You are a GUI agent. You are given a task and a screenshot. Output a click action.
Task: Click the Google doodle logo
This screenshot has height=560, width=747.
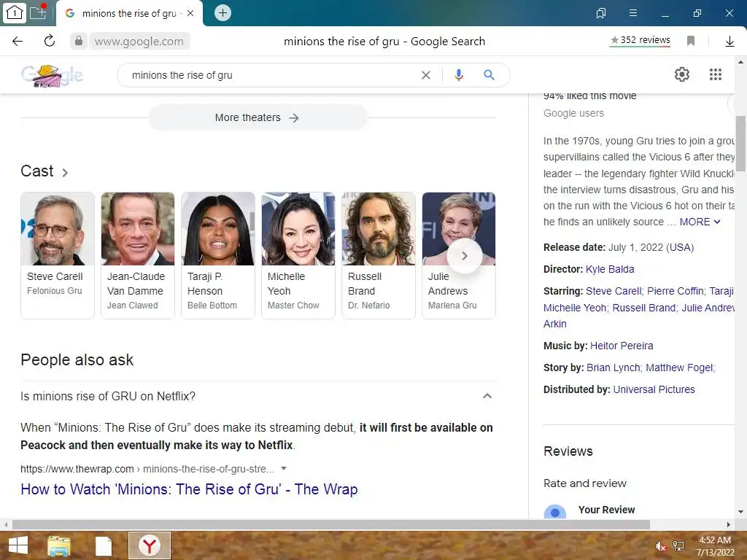click(52, 75)
